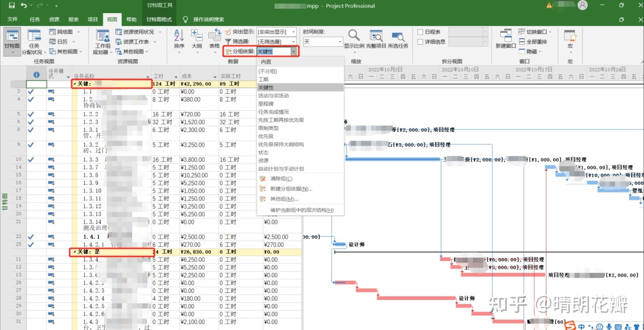Click 清除组 in the dropdown menu

[x=281, y=179]
